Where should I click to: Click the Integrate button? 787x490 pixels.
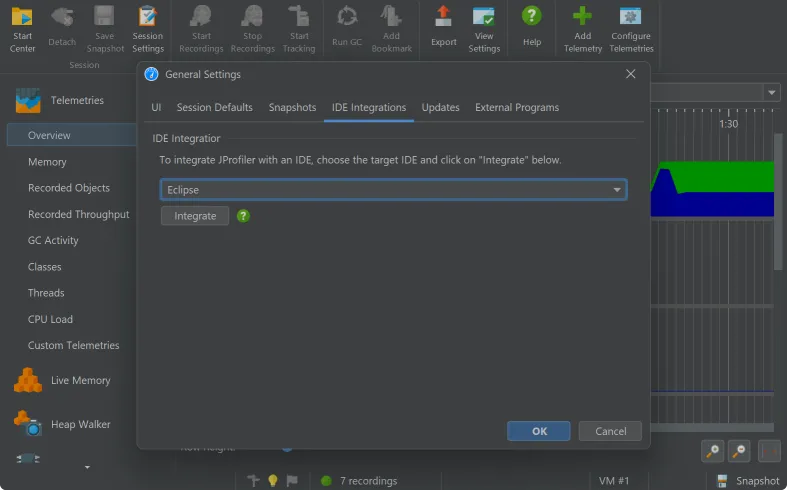(x=195, y=216)
